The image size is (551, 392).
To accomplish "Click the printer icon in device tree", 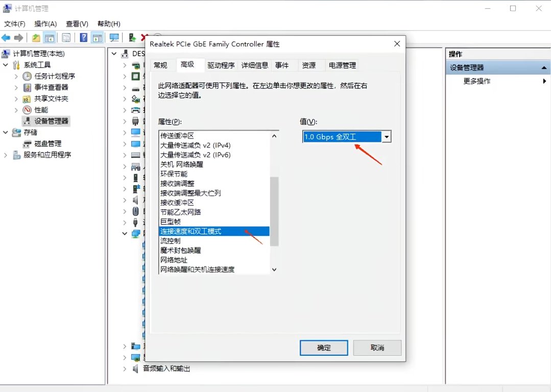I will point(136,110).
